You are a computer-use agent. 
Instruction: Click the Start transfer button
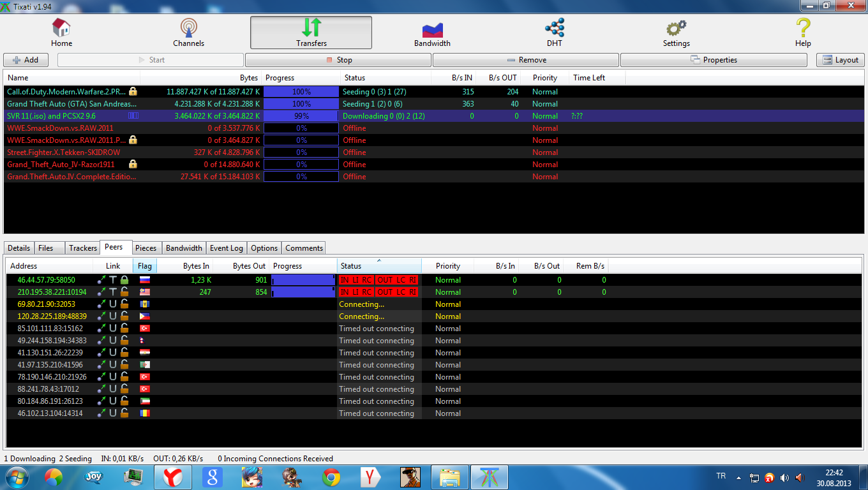click(151, 60)
